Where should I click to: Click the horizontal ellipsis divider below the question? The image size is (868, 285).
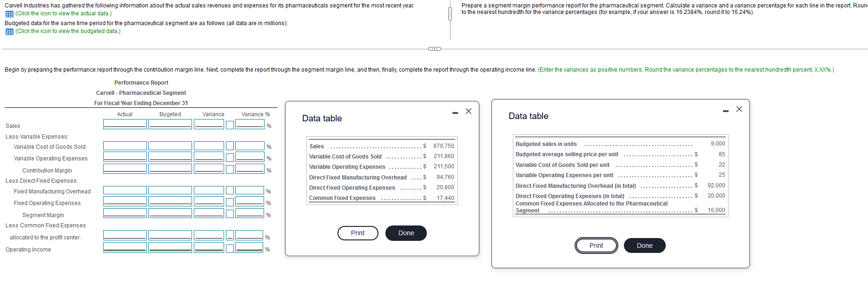(x=434, y=49)
